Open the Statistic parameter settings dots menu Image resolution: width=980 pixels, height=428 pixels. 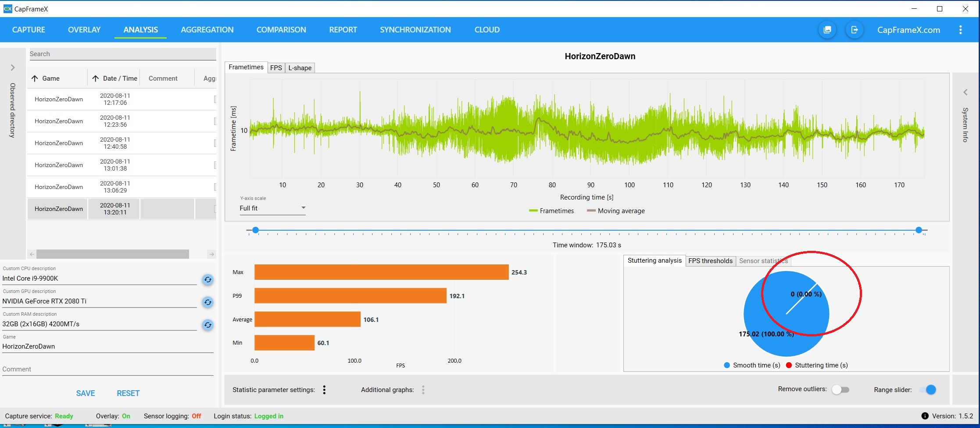(324, 390)
